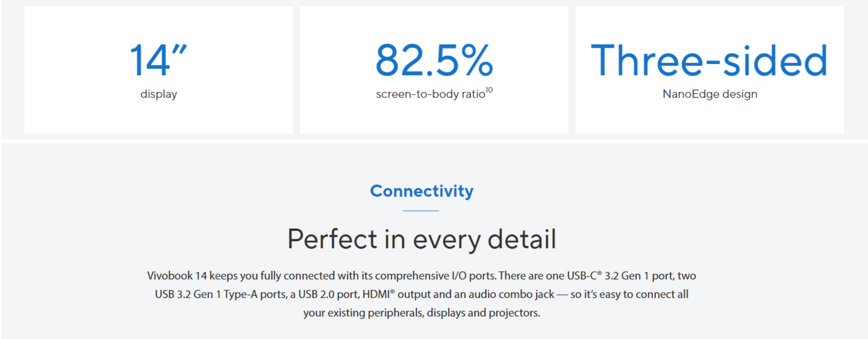
Task: Click "so it's easy to connect all" phrase
Action: 629,294
